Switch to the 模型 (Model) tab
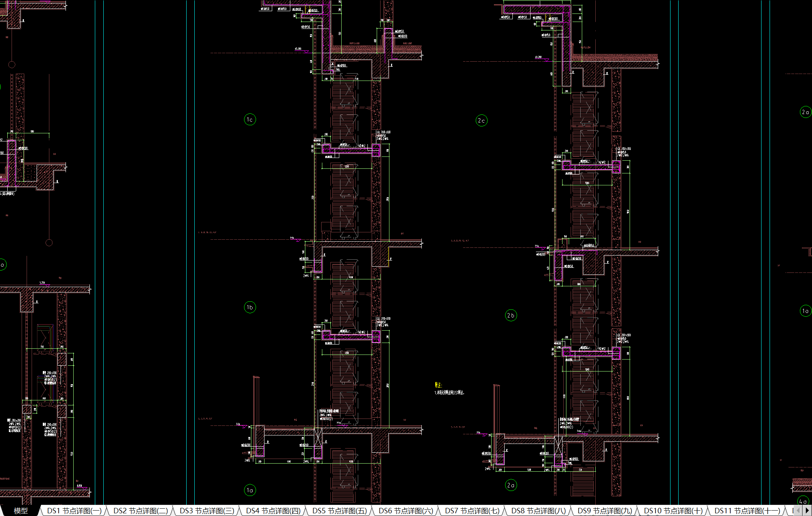Screen dimensions: 812x516 point(20,511)
